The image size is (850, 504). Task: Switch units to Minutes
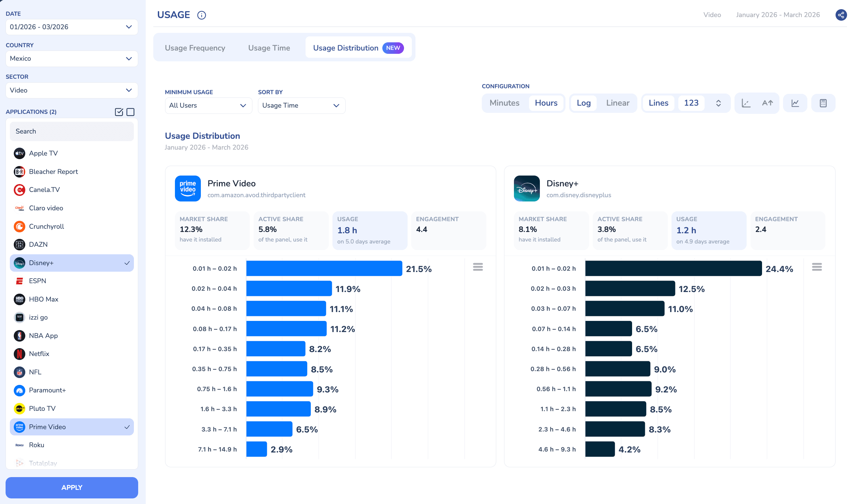pos(504,103)
